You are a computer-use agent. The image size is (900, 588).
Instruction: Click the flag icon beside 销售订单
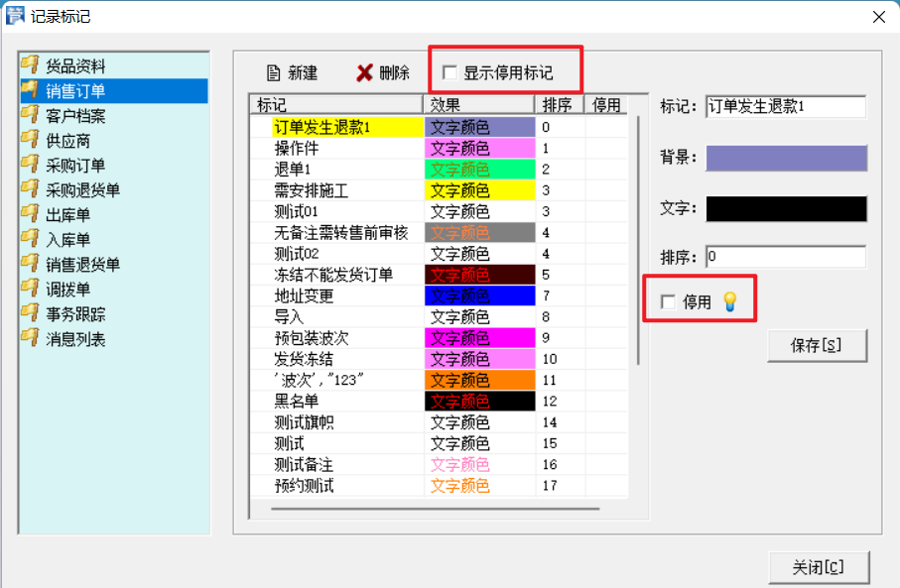click(30, 90)
